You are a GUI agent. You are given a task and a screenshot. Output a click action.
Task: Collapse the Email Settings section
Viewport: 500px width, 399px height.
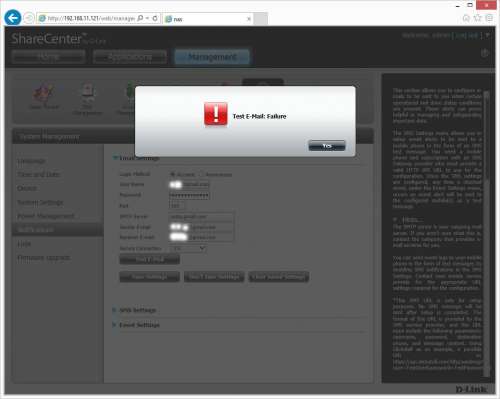[115, 158]
